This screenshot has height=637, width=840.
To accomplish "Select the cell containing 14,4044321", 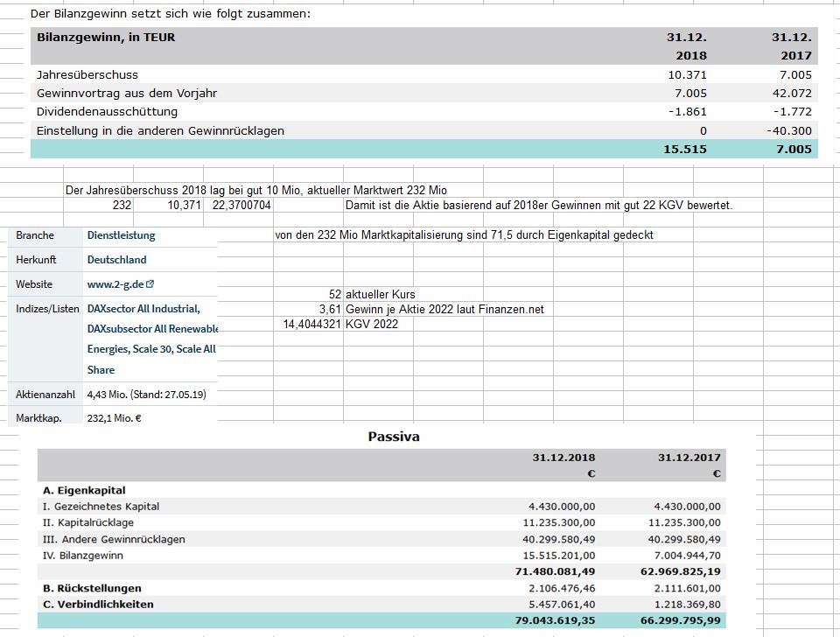I will pos(312,324).
